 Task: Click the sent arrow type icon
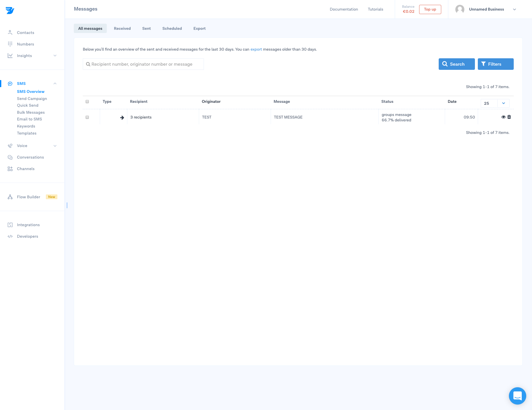[x=122, y=118]
